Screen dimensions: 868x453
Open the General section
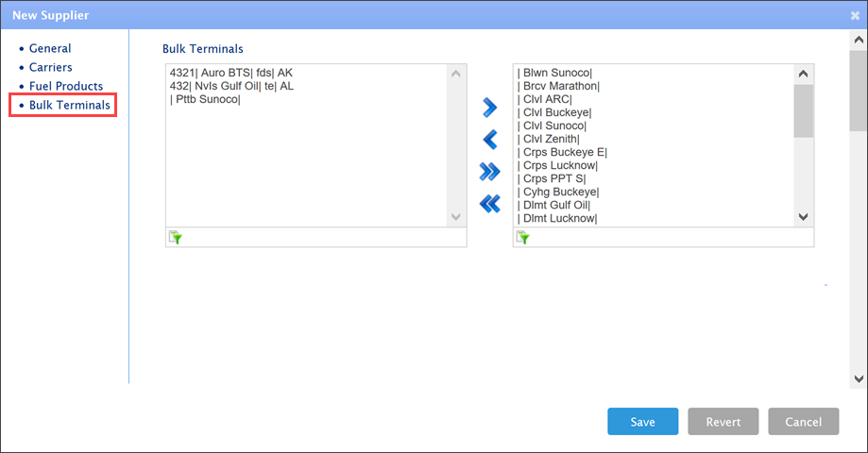(50, 48)
